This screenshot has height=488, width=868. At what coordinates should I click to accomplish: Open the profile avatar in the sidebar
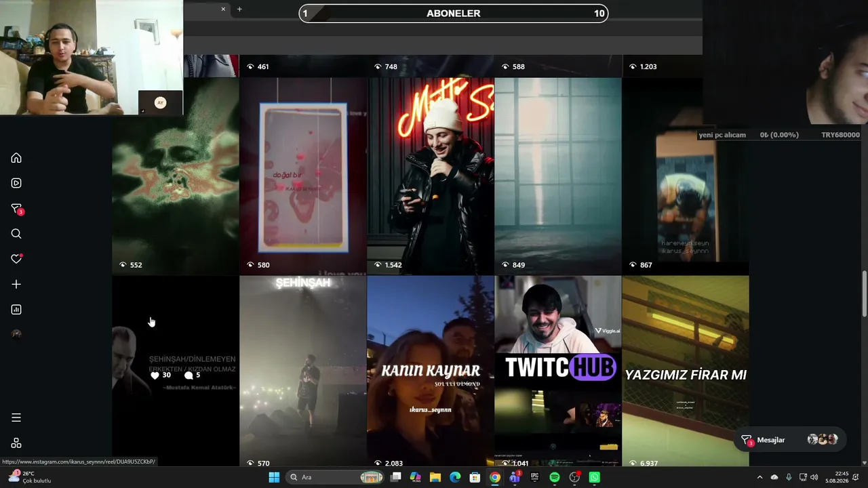(16, 334)
